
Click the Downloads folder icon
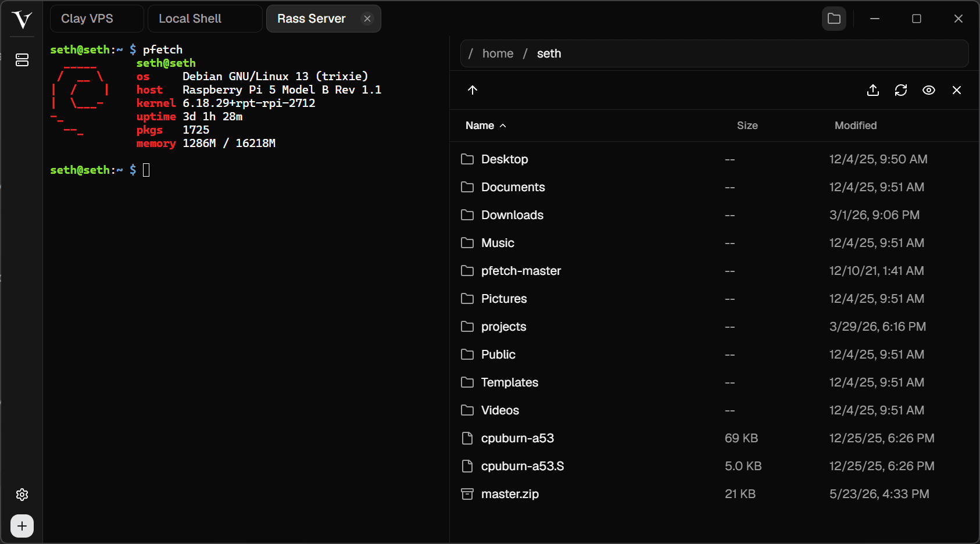click(x=467, y=215)
